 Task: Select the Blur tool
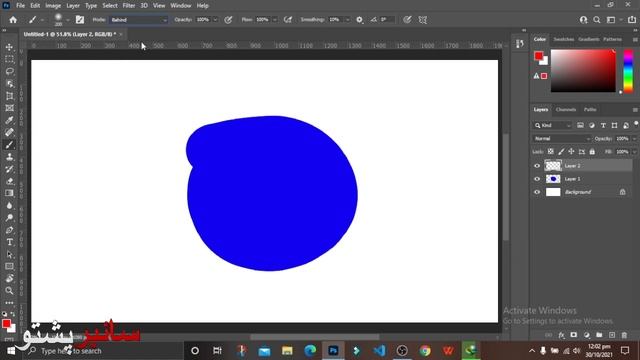click(9, 205)
